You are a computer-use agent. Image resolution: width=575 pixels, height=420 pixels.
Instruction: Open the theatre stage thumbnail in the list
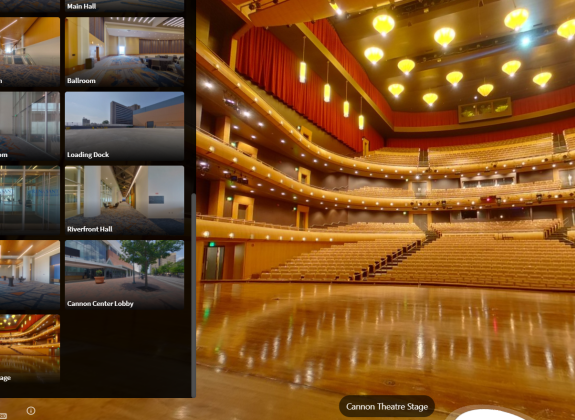(x=30, y=349)
